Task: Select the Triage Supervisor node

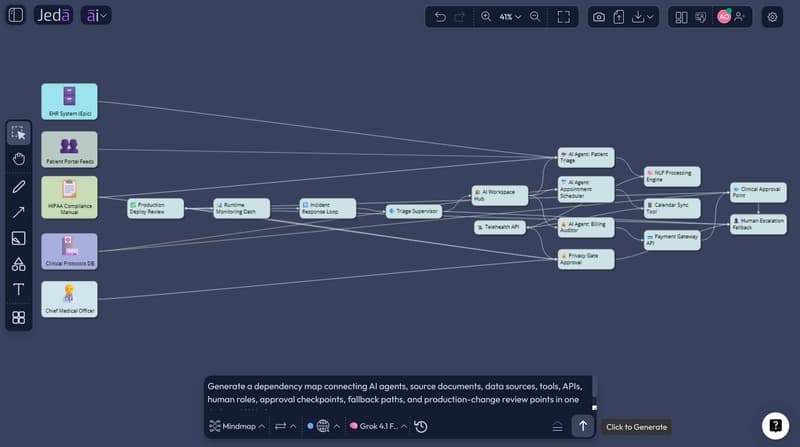Action: 414,211
